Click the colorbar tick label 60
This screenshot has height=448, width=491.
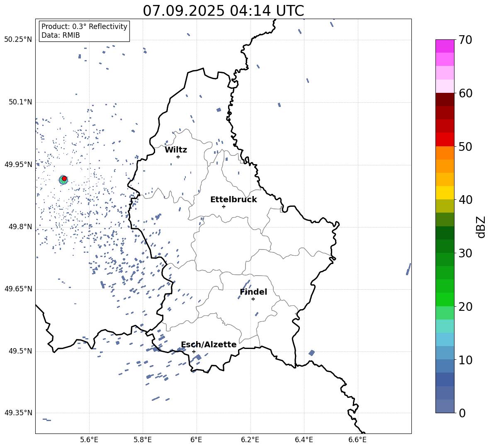pyautogui.click(x=465, y=93)
